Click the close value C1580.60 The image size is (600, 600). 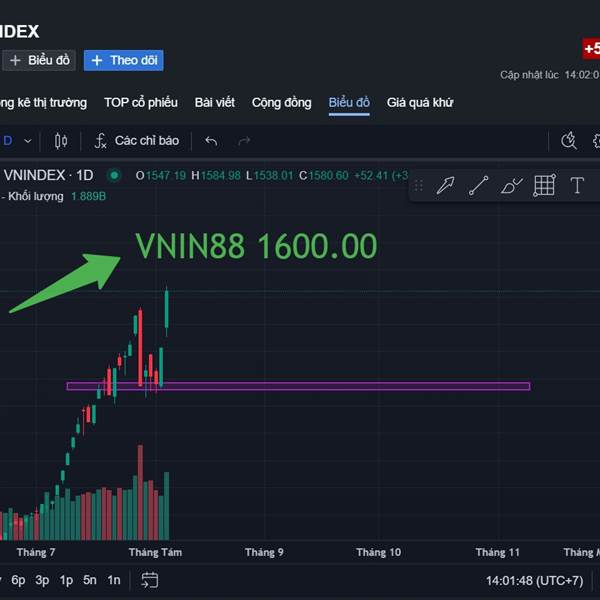(x=324, y=176)
